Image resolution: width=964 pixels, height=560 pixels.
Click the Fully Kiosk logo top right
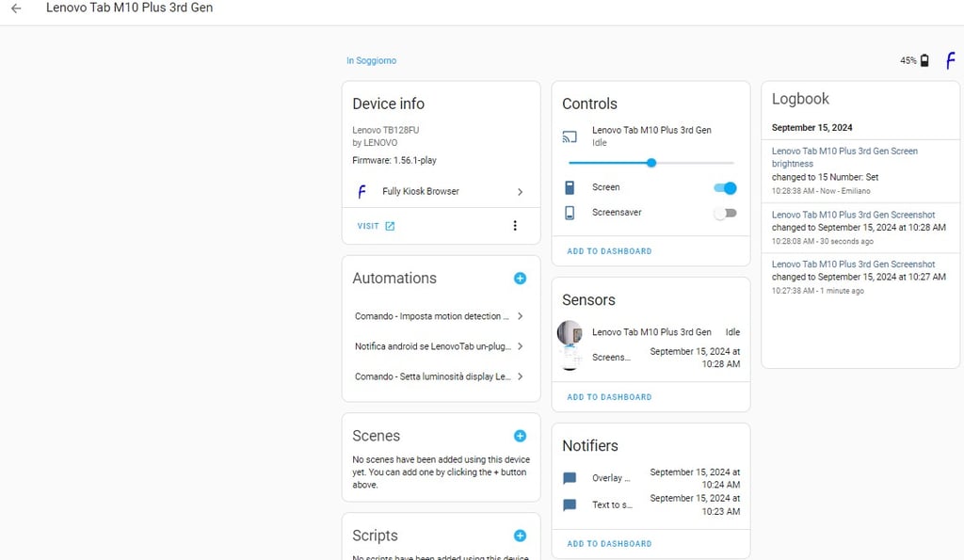click(950, 61)
